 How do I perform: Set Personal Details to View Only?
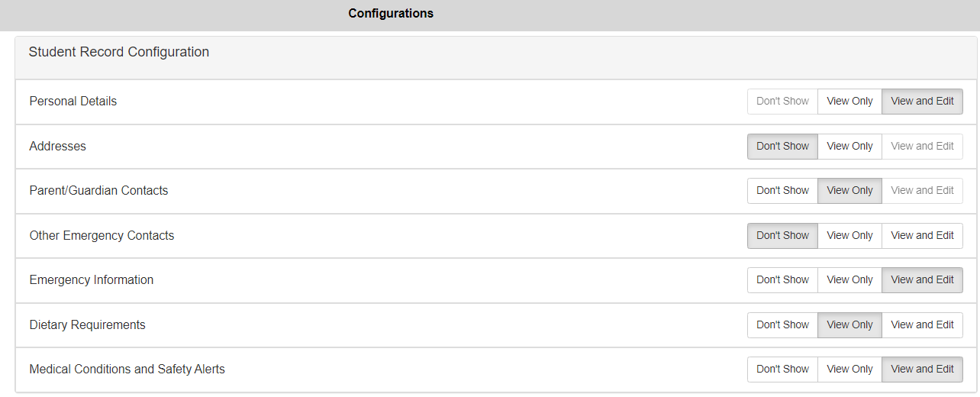coord(849,102)
